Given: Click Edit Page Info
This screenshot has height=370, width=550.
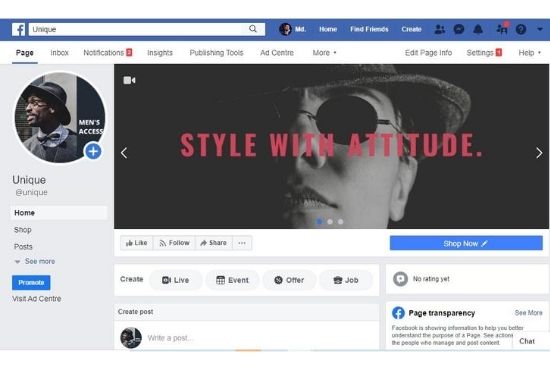Looking at the screenshot, I should click(428, 53).
